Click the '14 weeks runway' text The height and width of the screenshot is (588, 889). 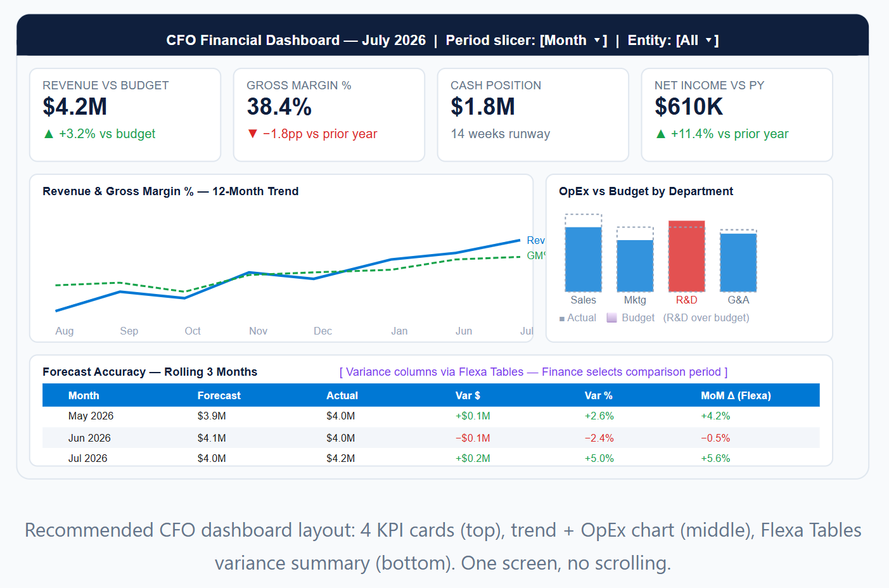(x=501, y=134)
